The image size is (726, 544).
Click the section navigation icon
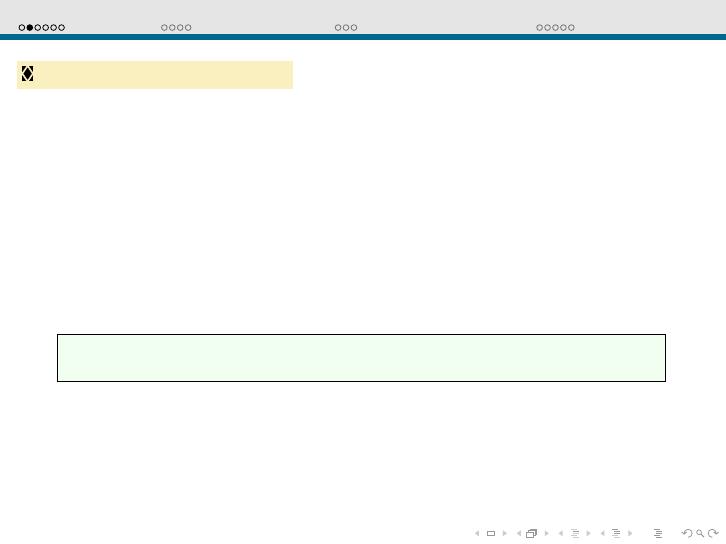(x=616, y=534)
